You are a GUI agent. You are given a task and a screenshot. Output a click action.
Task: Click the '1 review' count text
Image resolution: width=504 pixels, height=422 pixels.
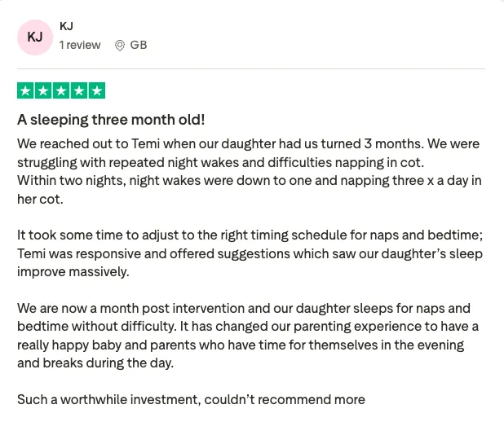(x=80, y=45)
